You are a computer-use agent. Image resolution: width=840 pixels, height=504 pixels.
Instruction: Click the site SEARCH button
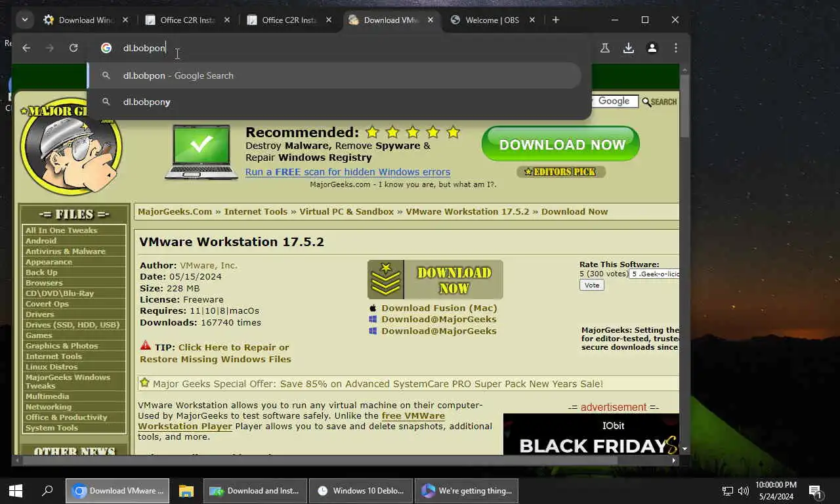point(660,102)
